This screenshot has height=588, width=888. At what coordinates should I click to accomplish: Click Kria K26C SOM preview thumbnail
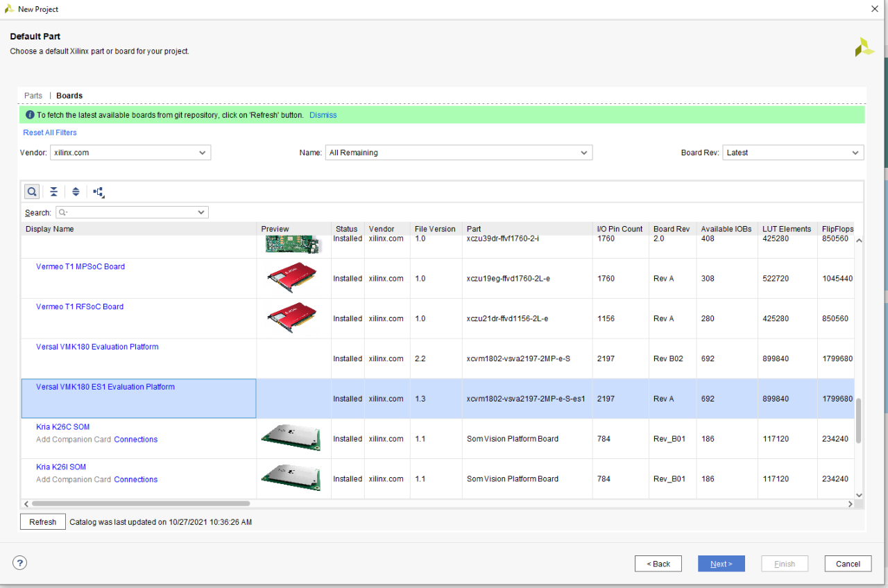(291, 438)
